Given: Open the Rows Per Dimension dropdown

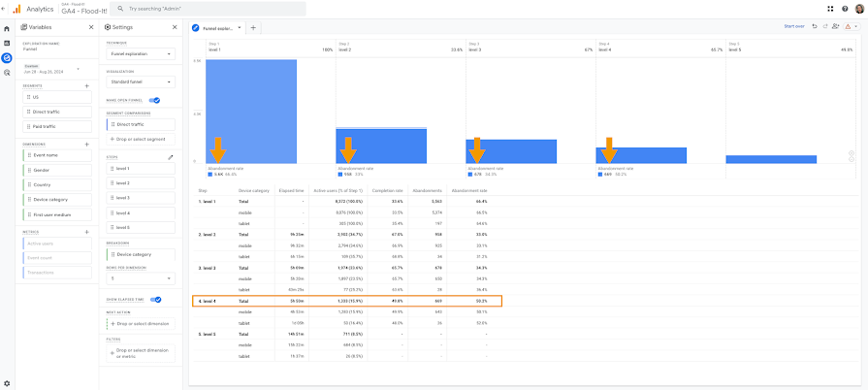Looking at the screenshot, I should coord(141,278).
